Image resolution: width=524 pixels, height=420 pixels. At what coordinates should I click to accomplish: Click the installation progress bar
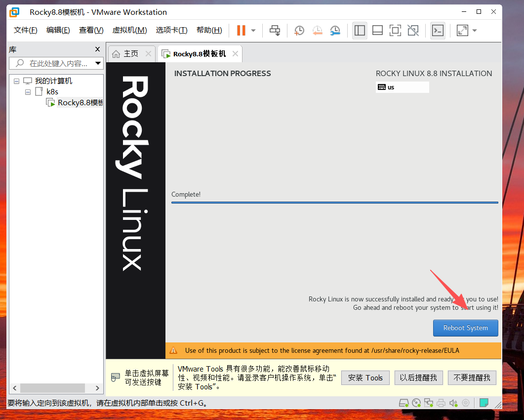334,202
